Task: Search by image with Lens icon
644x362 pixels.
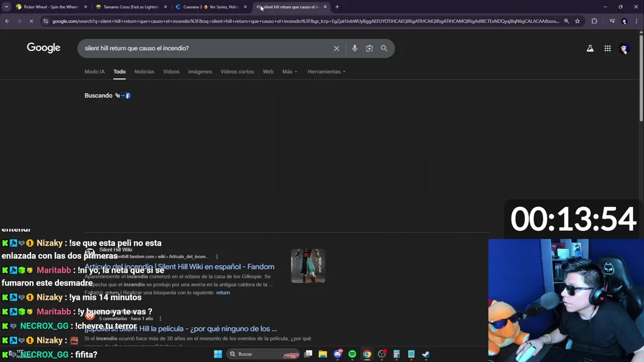Action: coord(369,48)
